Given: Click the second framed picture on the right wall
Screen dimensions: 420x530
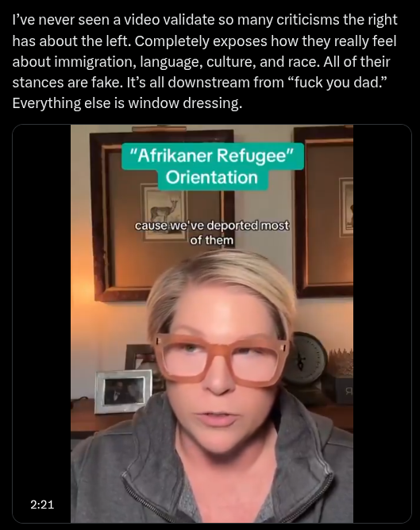Looking at the screenshot, I should click(x=324, y=211).
